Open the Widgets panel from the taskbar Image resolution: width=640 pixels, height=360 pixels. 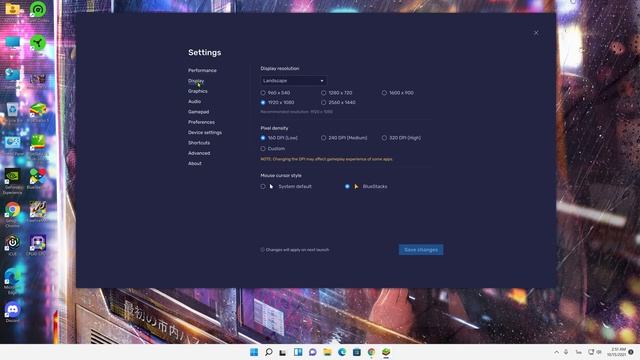point(298,352)
